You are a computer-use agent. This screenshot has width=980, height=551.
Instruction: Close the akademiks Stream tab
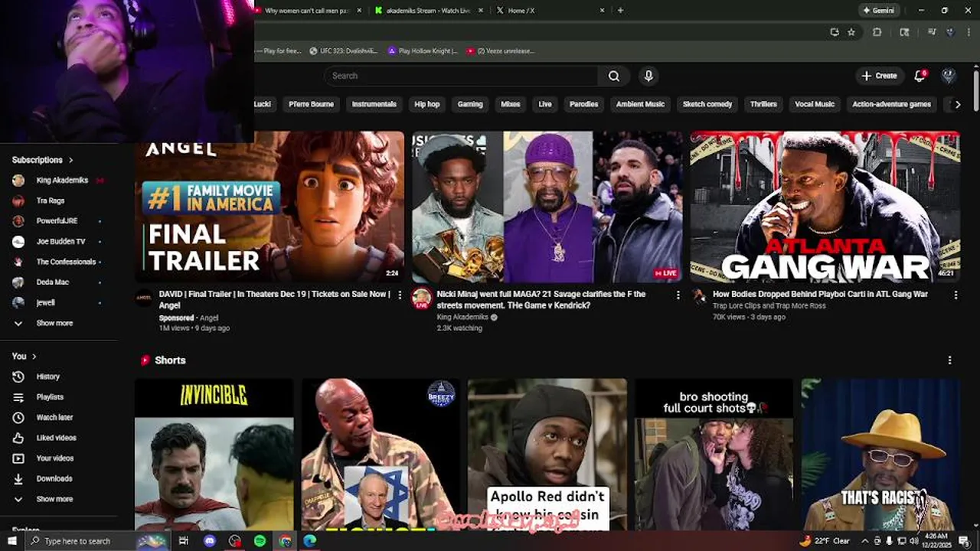click(x=481, y=10)
